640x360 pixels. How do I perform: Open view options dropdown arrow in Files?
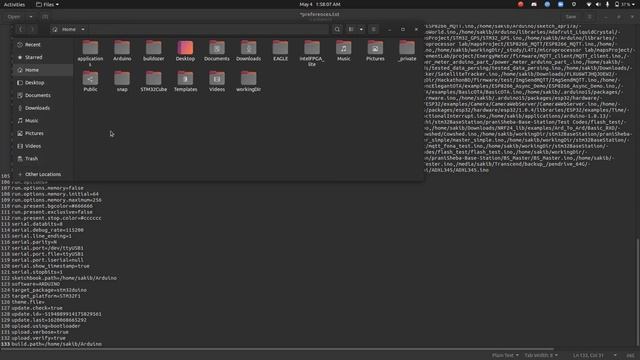tap(361, 29)
